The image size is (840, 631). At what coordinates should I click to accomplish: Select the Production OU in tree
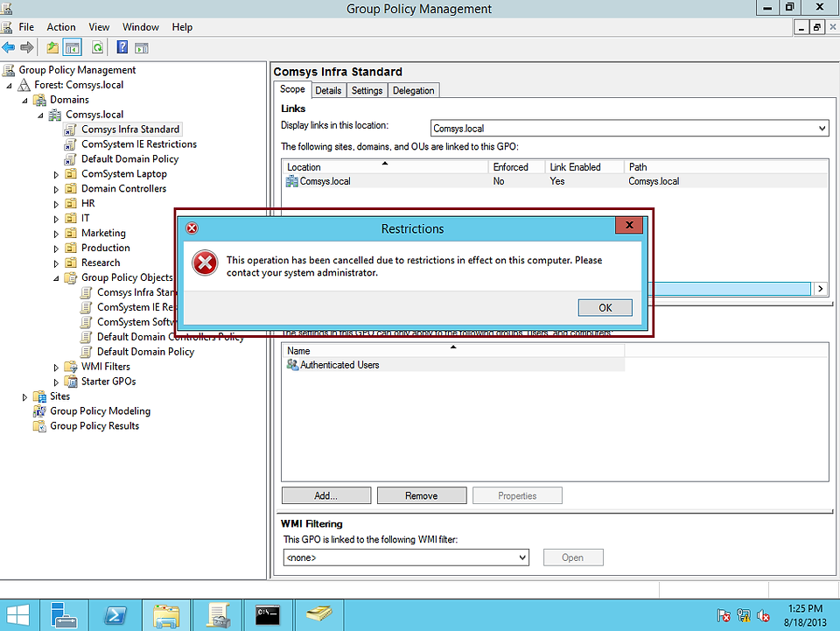click(x=106, y=248)
